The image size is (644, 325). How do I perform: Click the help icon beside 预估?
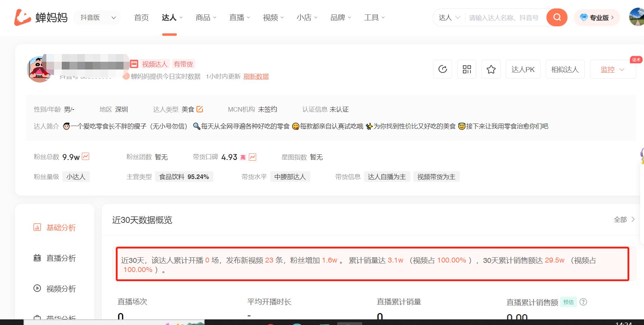click(x=583, y=302)
